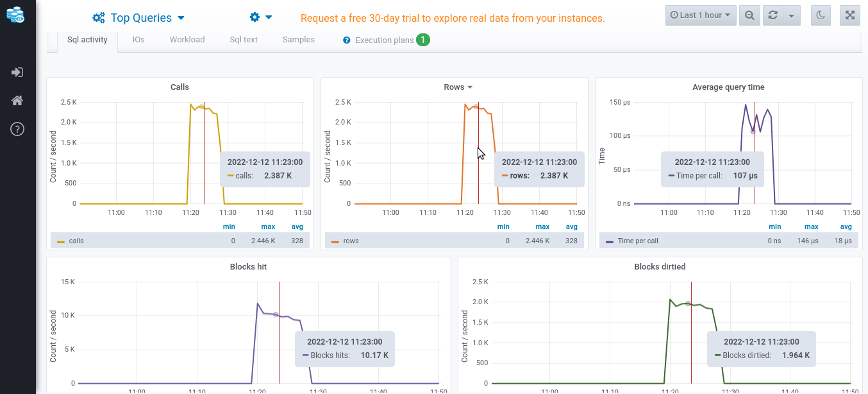The height and width of the screenshot is (394, 868).
Task: Open the settings gear dropdown
Action: [x=261, y=18]
